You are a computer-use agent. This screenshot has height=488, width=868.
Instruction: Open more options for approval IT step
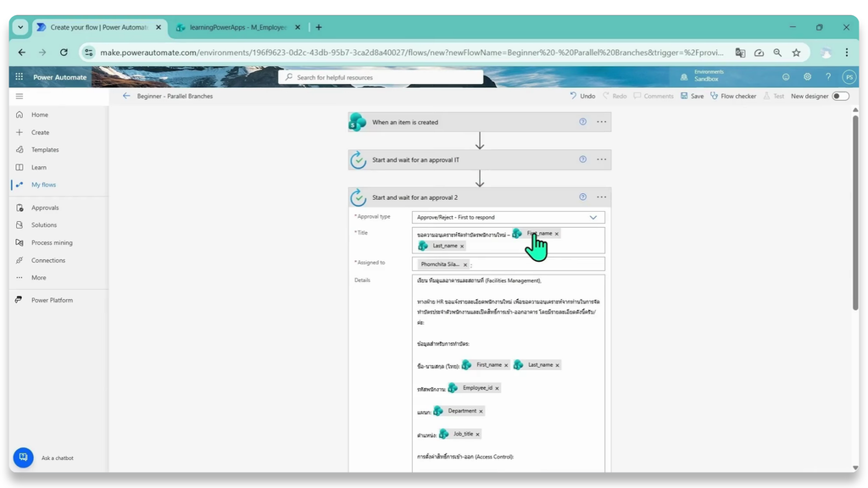pos(601,159)
